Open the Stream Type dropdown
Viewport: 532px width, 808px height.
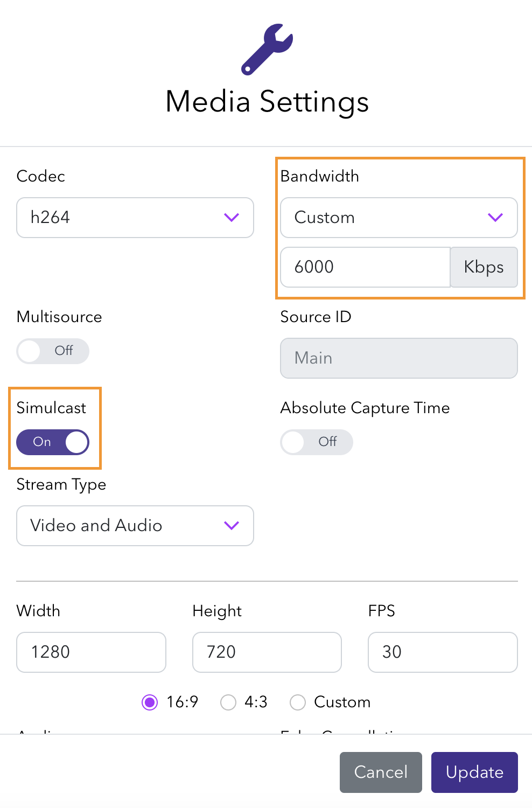click(135, 526)
